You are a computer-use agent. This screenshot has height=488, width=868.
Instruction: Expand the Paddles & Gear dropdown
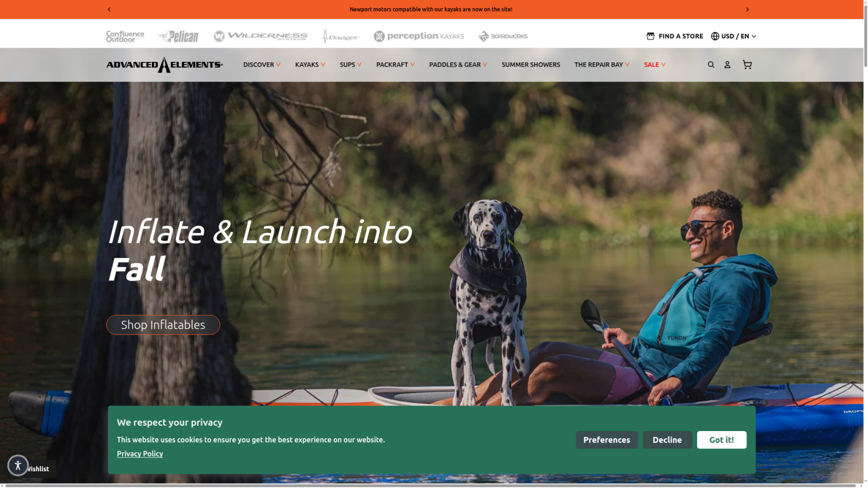pos(458,65)
